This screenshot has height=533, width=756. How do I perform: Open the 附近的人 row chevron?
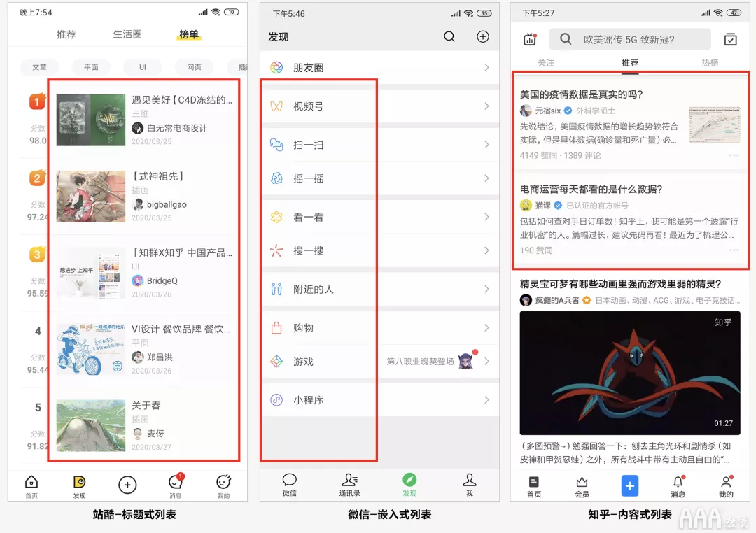point(486,289)
